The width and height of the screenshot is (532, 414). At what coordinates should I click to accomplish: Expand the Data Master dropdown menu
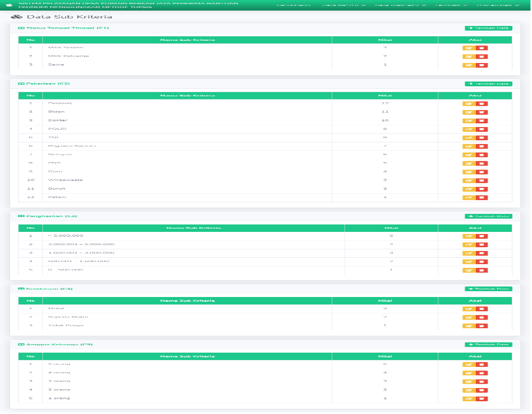point(344,5)
